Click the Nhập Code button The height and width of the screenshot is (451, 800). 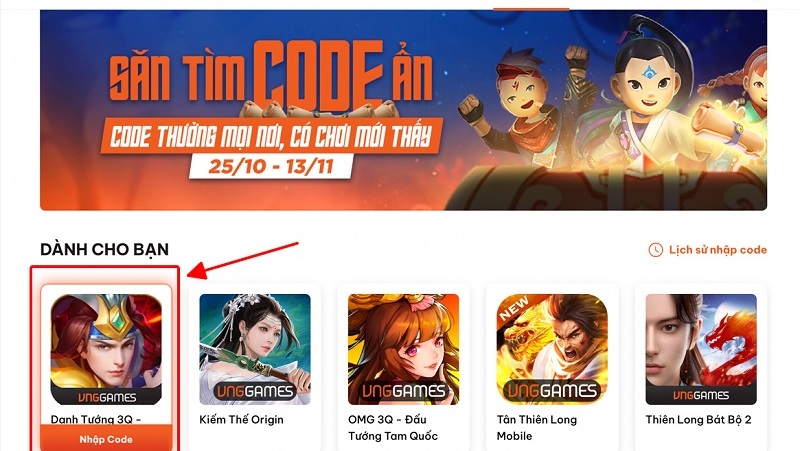click(106, 439)
